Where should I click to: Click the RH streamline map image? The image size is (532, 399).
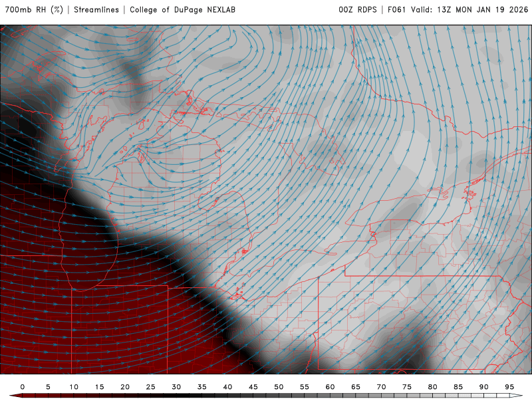click(265, 199)
